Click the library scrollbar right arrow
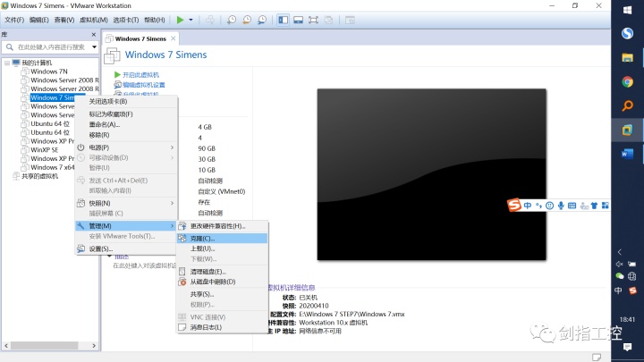Screen dimensions: 644x362 (x=94, y=346)
